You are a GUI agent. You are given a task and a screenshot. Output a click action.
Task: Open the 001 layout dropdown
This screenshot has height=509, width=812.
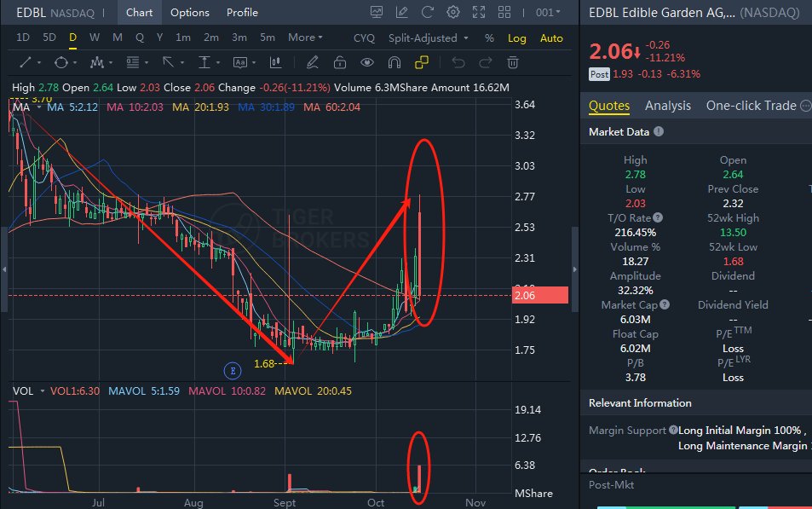tap(548, 13)
